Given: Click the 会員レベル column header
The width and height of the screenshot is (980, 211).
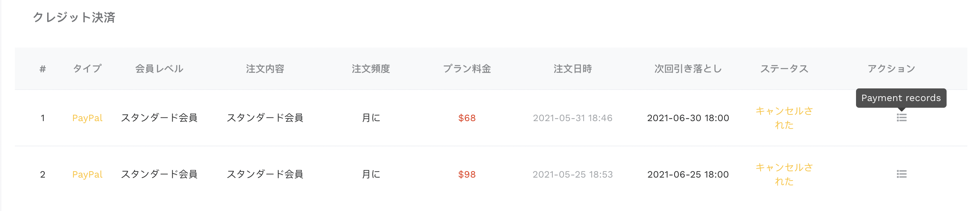Looking at the screenshot, I should [x=159, y=69].
